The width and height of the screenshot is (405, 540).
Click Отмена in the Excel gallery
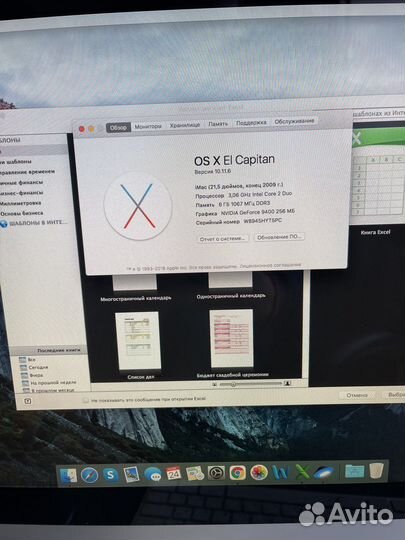coord(357,395)
